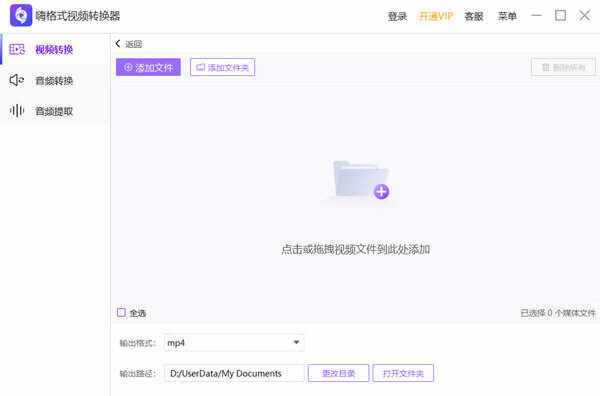This screenshot has width=600, height=396.
Task: Click the app logo icon in title bar
Action: (21, 15)
